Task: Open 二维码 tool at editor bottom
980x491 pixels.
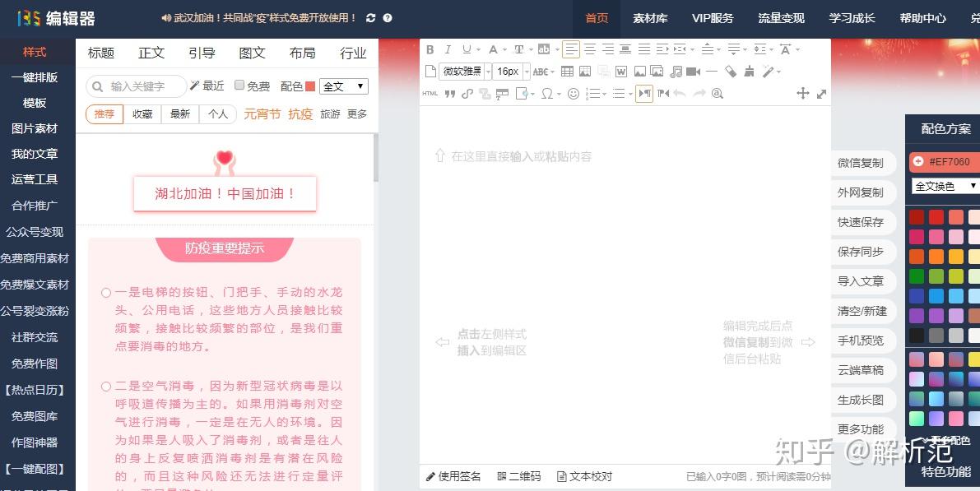Action: point(519,477)
